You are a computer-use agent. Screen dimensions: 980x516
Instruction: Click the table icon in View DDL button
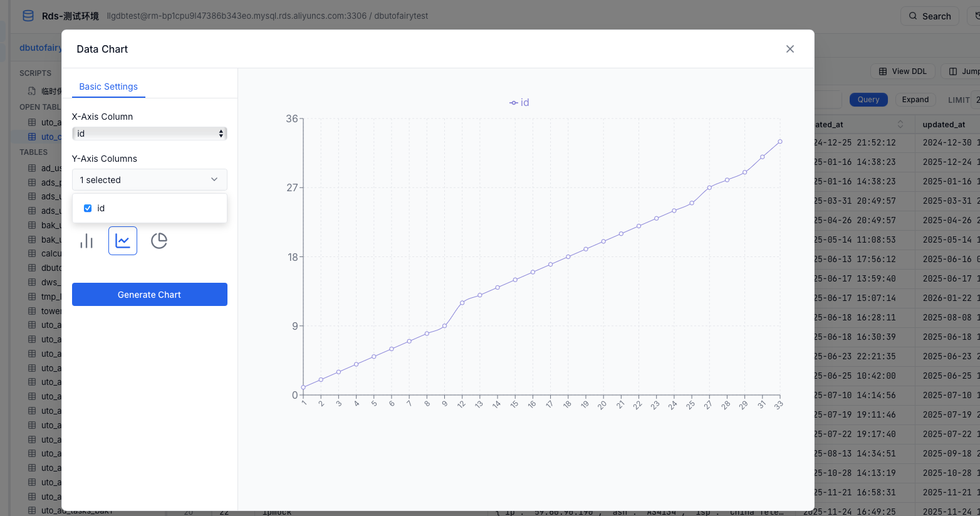pyautogui.click(x=883, y=71)
